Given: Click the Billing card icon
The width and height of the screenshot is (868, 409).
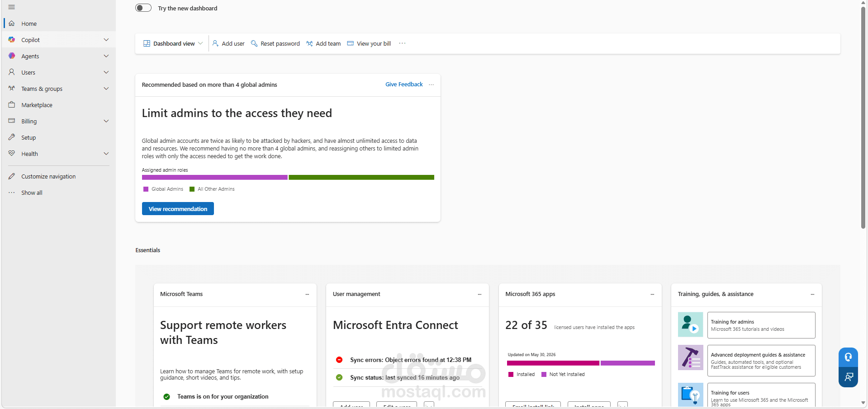Looking at the screenshot, I should 12,121.
